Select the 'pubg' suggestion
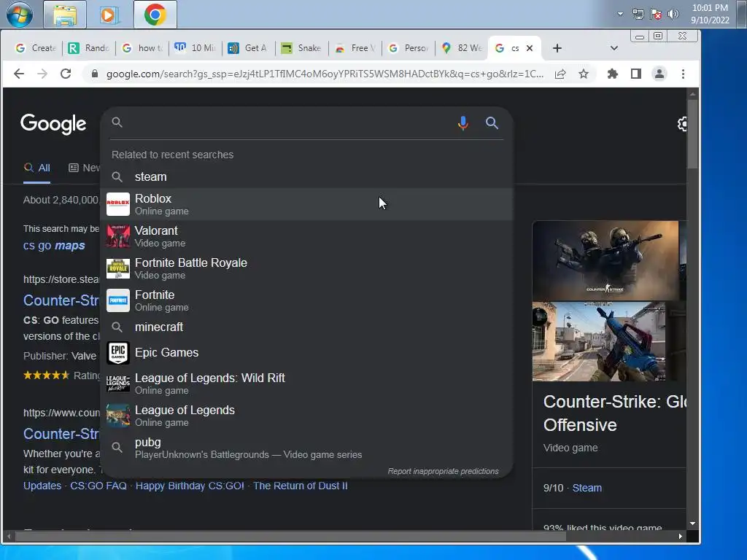Image resolution: width=747 pixels, height=560 pixels. [x=306, y=448]
